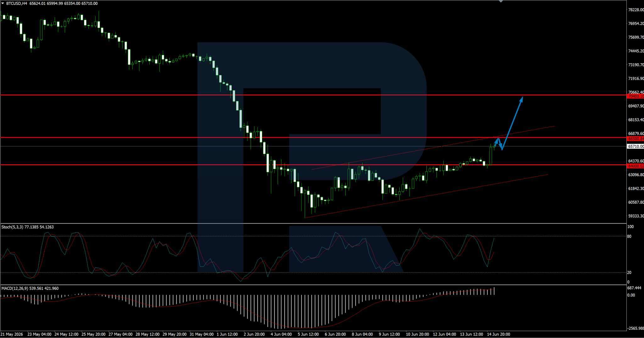644x338 pixels.
Task: Click the 6 Jun 20:00 time label
Action: point(335,334)
